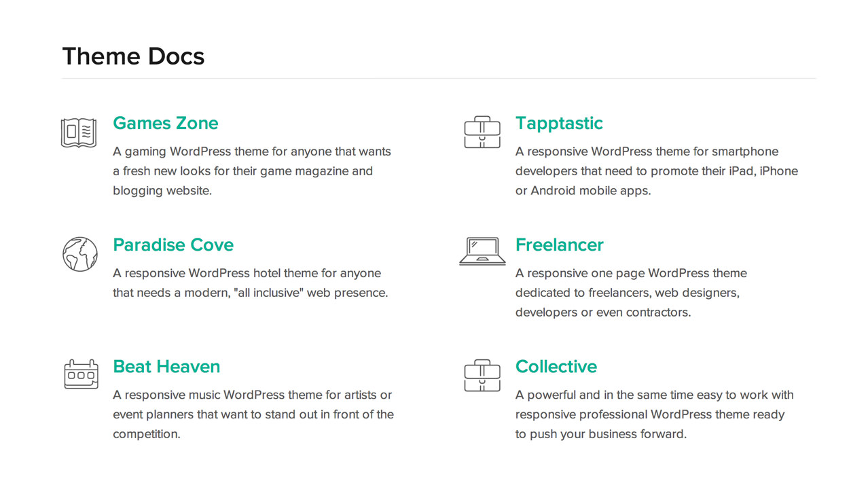Select the Games Zone description paragraph
The height and width of the screenshot is (502, 868).
click(x=252, y=171)
